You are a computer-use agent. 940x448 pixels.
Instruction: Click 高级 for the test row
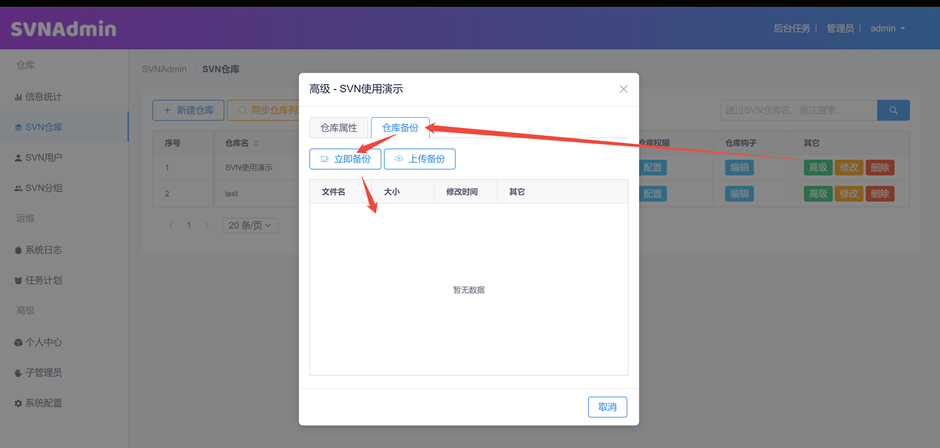point(818,194)
